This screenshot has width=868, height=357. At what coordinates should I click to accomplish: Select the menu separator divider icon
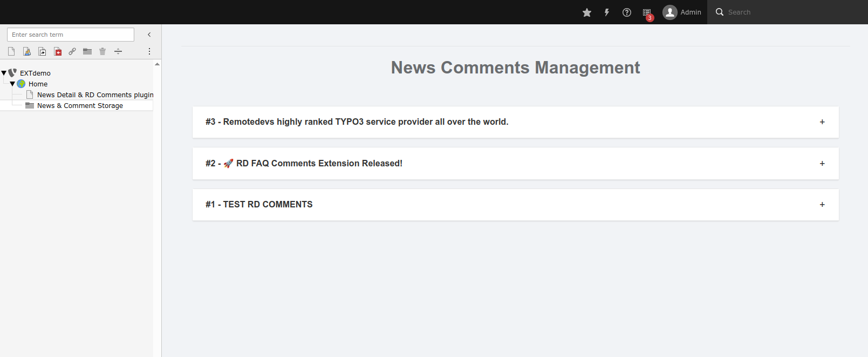coord(118,51)
